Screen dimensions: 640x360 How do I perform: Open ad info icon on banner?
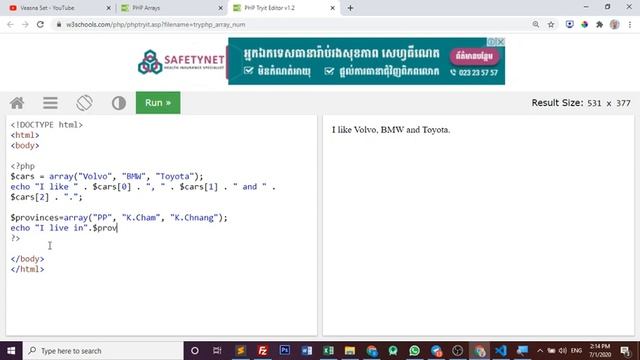(x=492, y=42)
